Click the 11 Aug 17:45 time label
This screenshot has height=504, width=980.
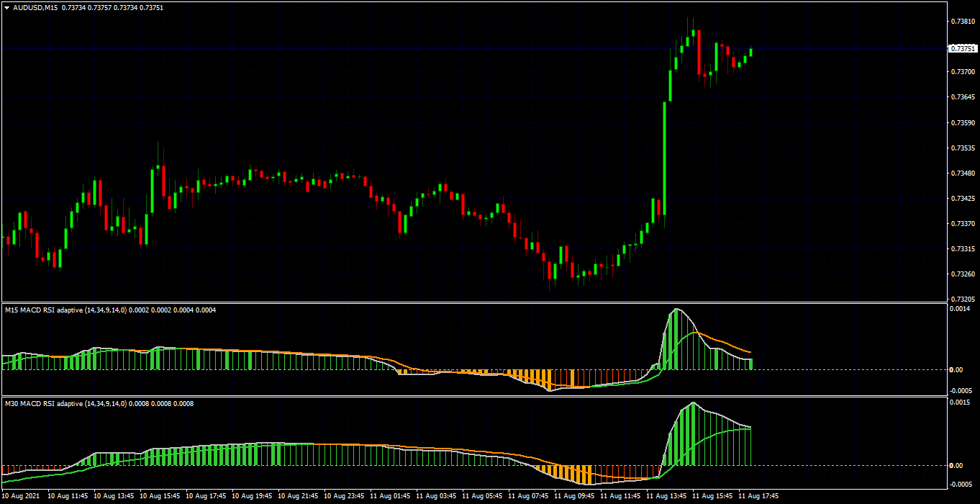pos(758,496)
